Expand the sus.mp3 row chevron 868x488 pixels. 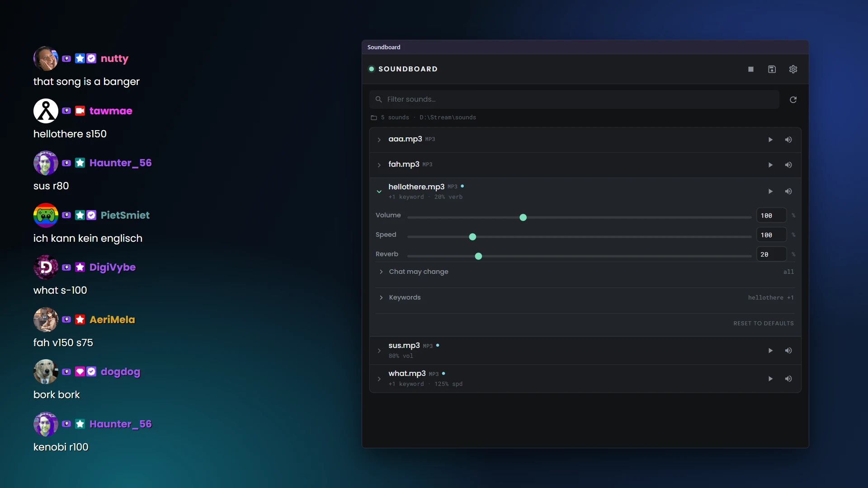(x=379, y=351)
